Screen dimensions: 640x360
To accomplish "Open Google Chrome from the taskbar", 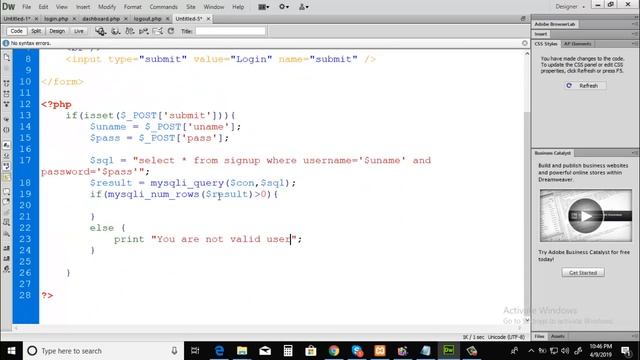I will [x=334, y=351].
